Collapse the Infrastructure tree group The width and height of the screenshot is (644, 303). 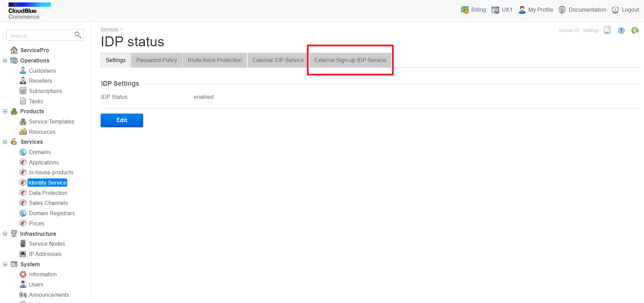pos(5,234)
